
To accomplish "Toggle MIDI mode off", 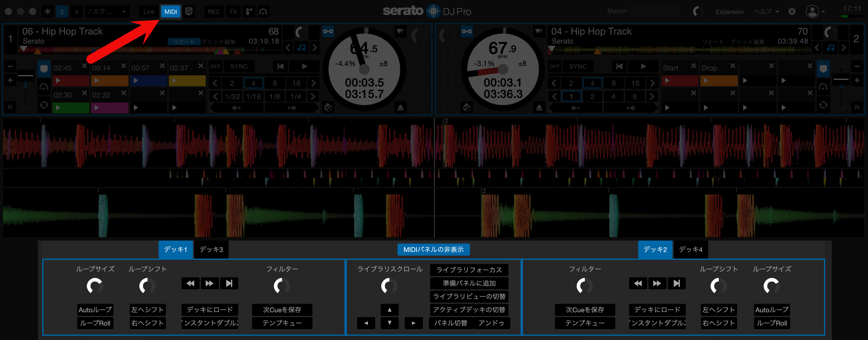I will click(x=171, y=11).
